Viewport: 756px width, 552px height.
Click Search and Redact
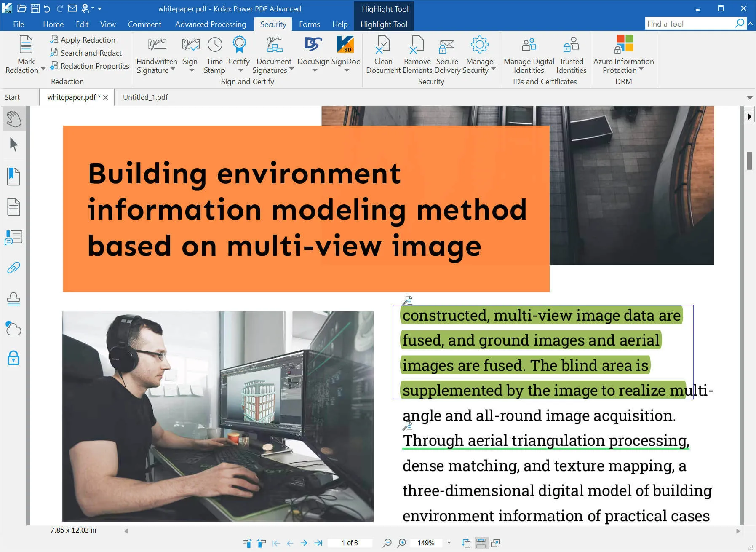(91, 53)
